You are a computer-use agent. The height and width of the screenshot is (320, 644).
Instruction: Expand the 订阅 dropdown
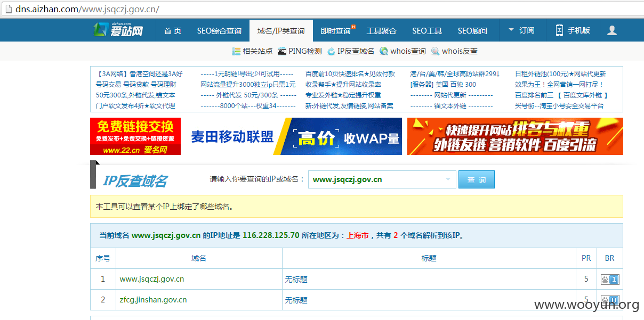tap(521, 30)
